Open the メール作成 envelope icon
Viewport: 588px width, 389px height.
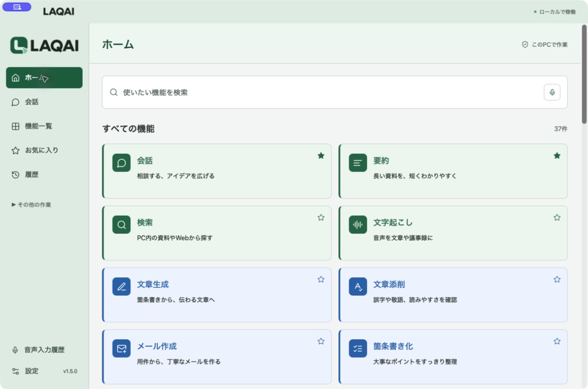tap(122, 348)
